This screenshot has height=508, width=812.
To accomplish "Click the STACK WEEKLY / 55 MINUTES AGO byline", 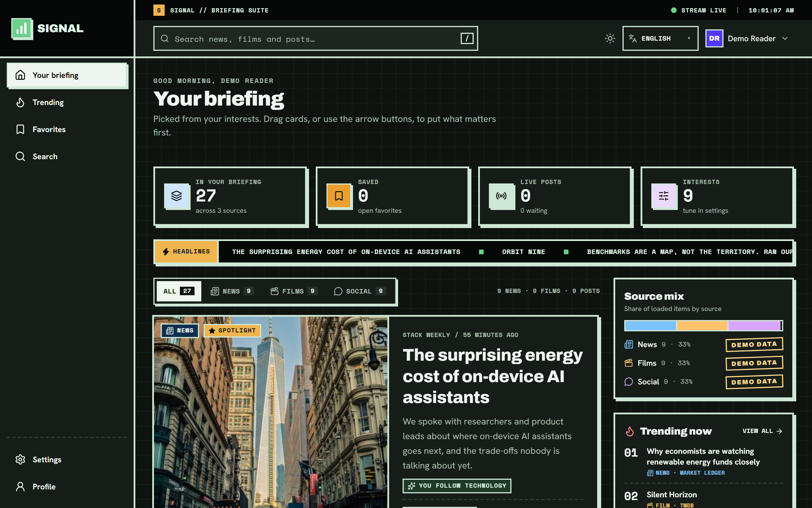I will click(460, 335).
